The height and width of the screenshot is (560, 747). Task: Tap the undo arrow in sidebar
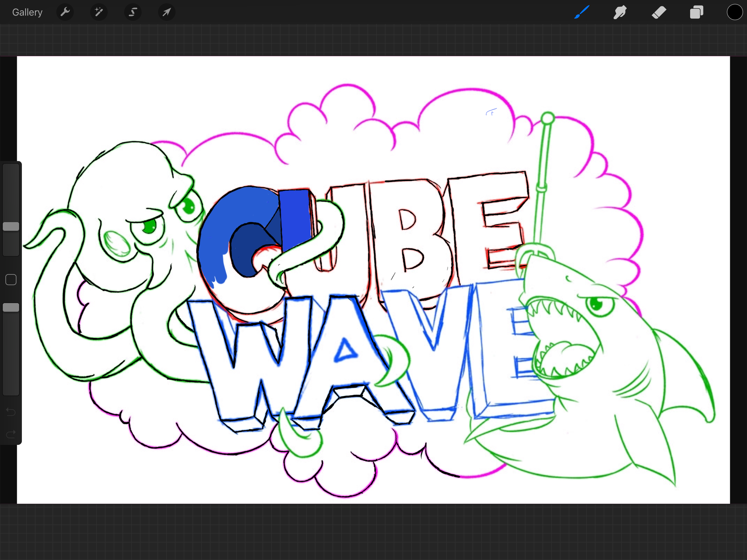pyautogui.click(x=11, y=412)
